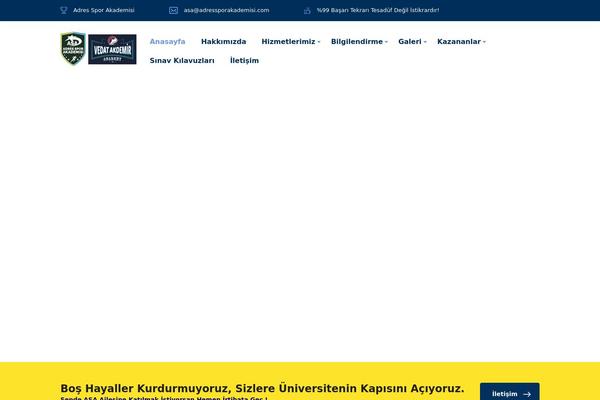Viewport: 600px width, 400px height.
Task: Click the envelope email icon
Action: tap(173, 10)
